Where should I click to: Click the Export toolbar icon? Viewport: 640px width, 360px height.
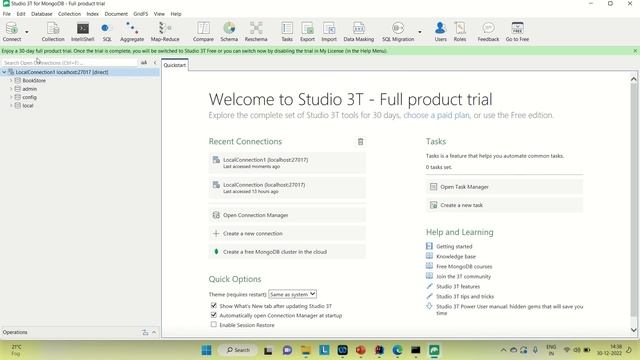[x=307, y=31]
